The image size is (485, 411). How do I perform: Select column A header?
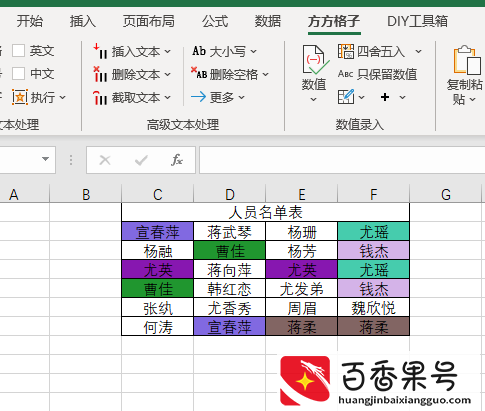coord(25,194)
